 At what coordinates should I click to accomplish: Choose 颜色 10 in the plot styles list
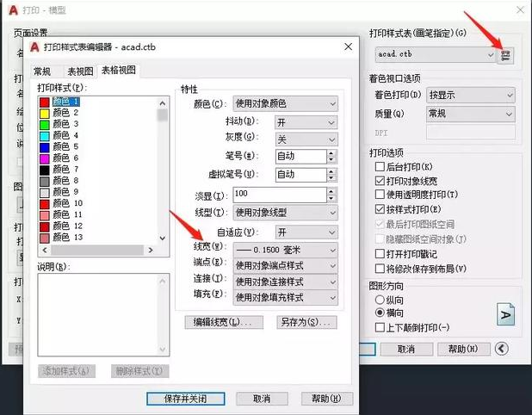[x=67, y=203]
